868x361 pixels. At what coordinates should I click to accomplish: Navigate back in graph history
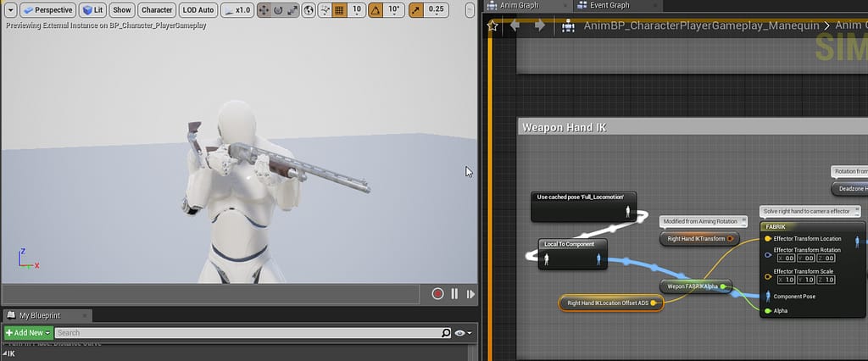(515, 25)
